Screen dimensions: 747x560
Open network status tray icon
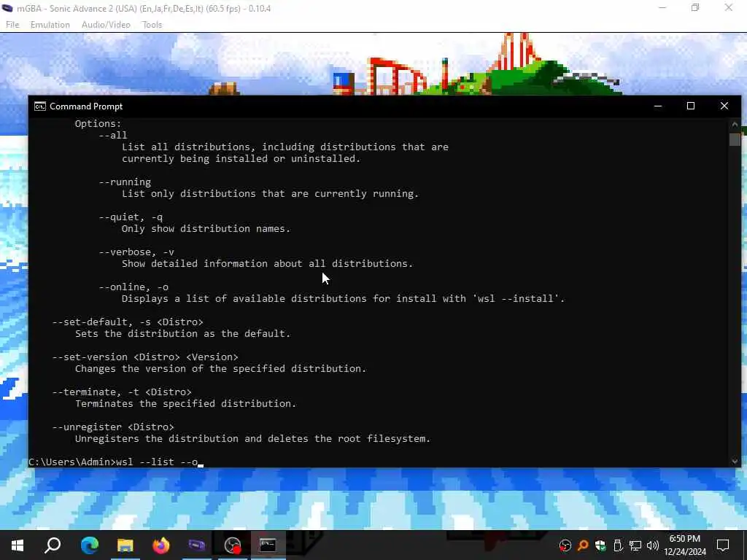point(635,545)
